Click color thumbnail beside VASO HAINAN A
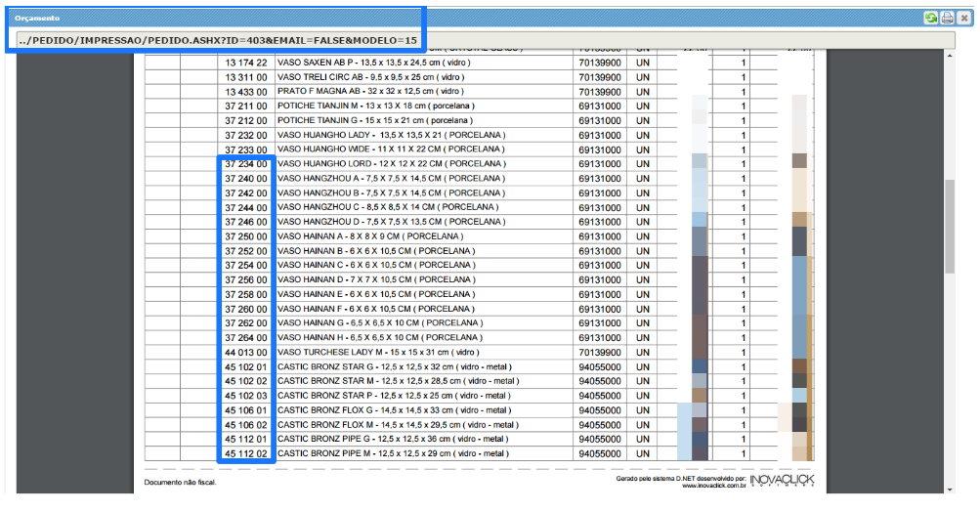This screenshot has height=512, width=980. pyautogui.click(x=699, y=235)
